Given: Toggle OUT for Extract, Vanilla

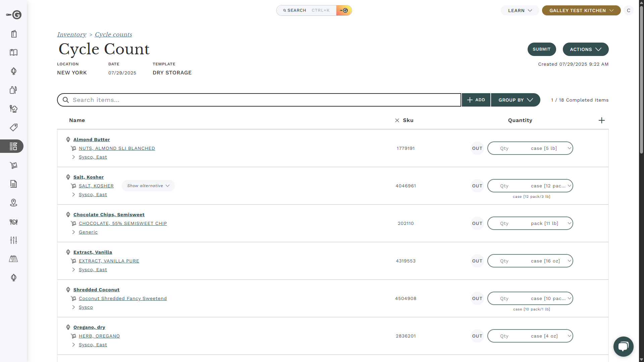Looking at the screenshot, I should pyautogui.click(x=477, y=261).
